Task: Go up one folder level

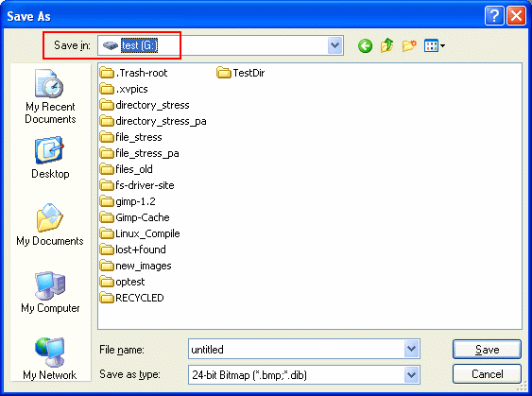Action: click(386, 45)
